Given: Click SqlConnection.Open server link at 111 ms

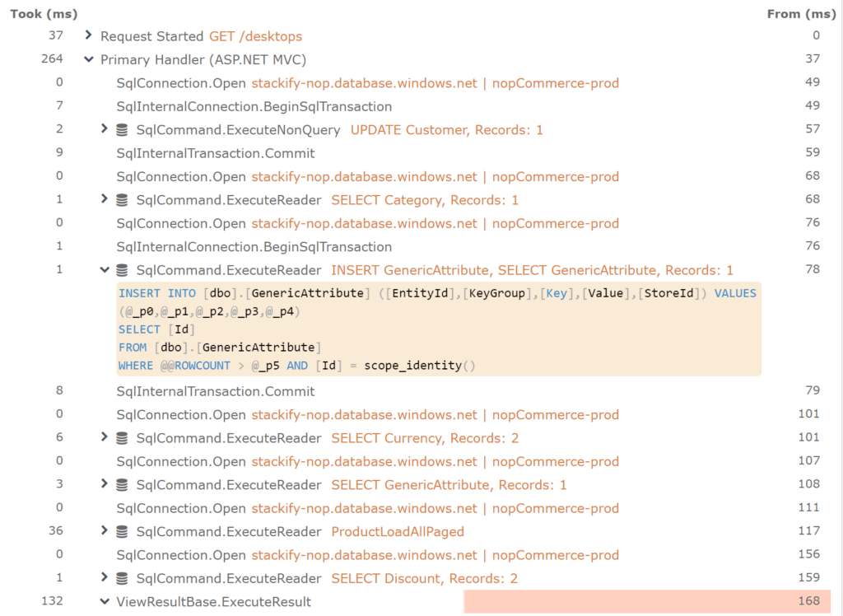Looking at the screenshot, I should (435, 508).
